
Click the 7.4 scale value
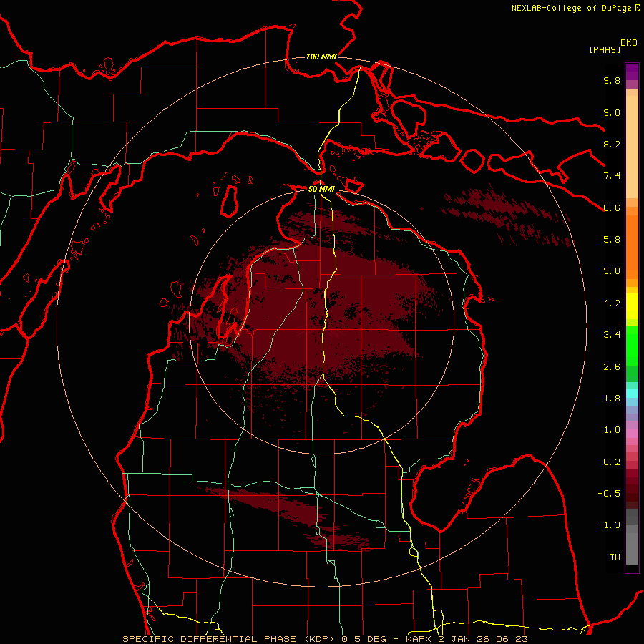(612, 176)
